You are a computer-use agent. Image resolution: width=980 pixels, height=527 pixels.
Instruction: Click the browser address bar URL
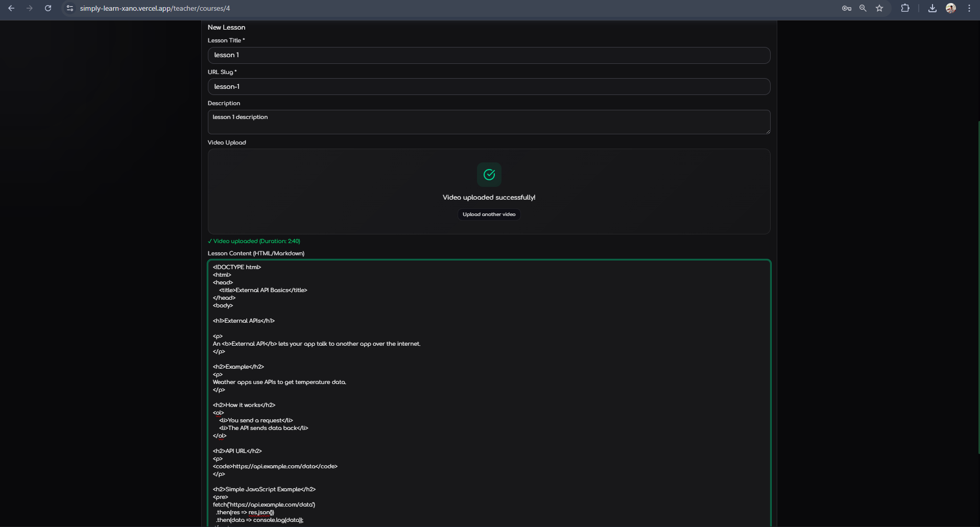click(155, 8)
